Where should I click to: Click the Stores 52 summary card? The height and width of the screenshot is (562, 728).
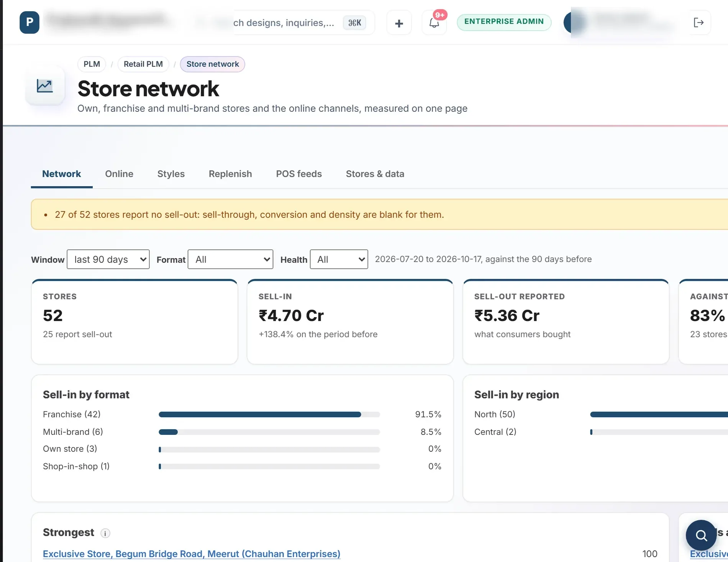pyautogui.click(x=134, y=322)
